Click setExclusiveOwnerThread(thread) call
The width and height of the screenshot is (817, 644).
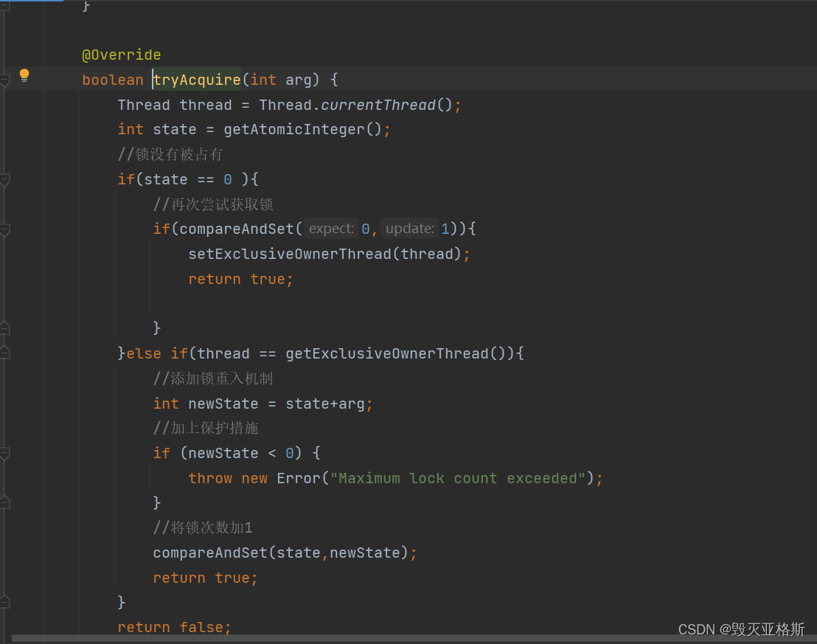324,254
